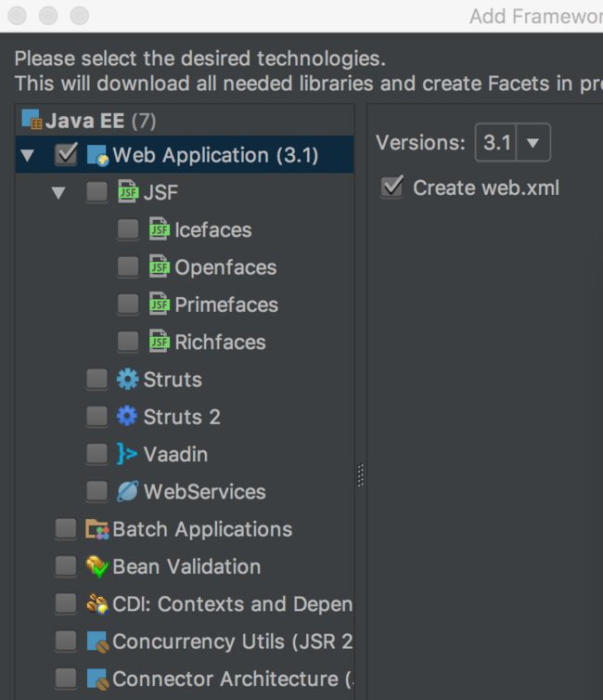Screen dimensions: 603x700
Task: Check the Concurrency Utils checkbox
Action: click(66, 642)
